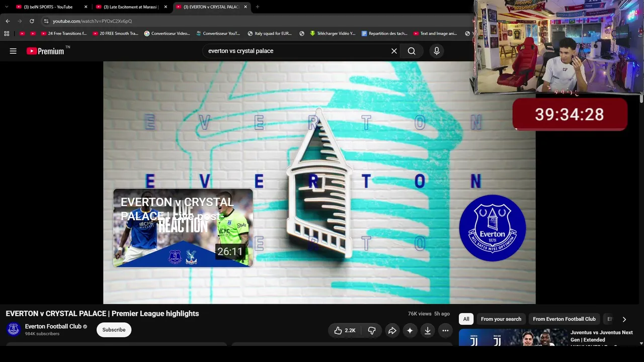
Task: Open the YouTube guide hamburger menu
Action: (x=13, y=51)
